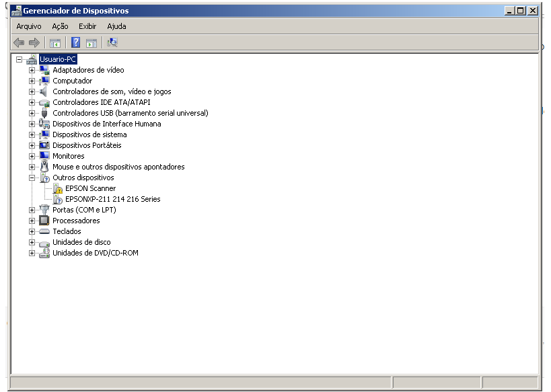Click the Processadores chip icon
Screen dimensions: 551x392
click(44, 221)
